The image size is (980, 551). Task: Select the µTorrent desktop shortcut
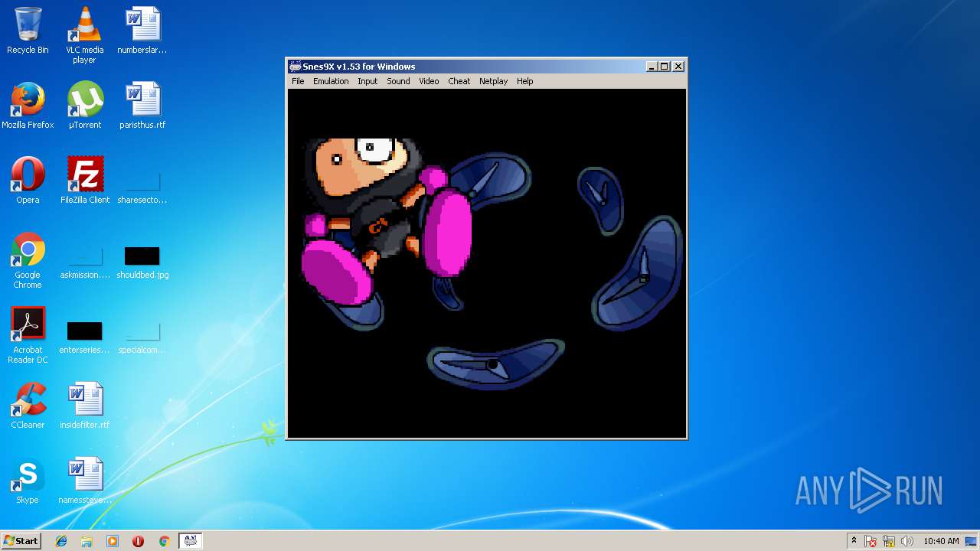click(x=84, y=106)
